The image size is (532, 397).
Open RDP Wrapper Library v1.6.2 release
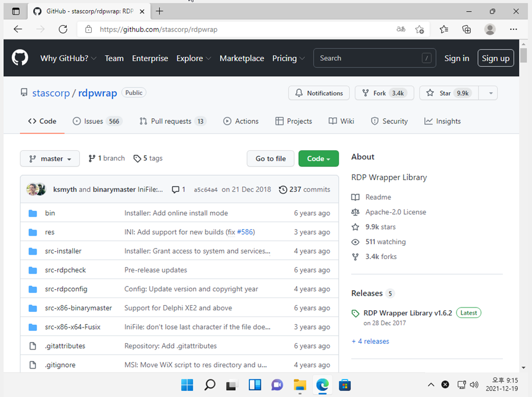(x=408, y=313)
